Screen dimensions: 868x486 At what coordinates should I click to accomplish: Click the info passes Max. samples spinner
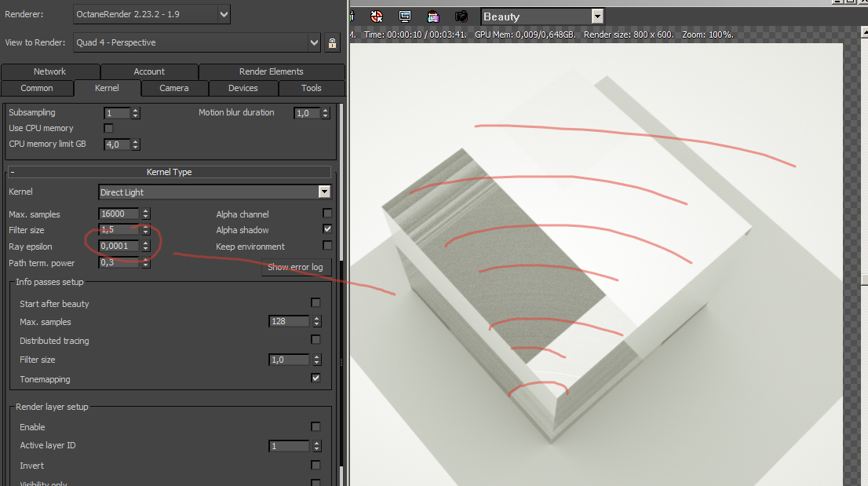click(x=316, y=321)
